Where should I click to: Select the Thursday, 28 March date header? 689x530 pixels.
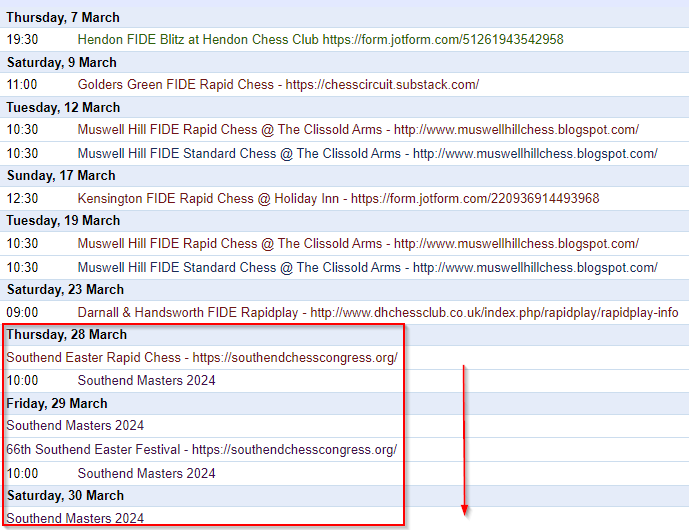[66, 335]
